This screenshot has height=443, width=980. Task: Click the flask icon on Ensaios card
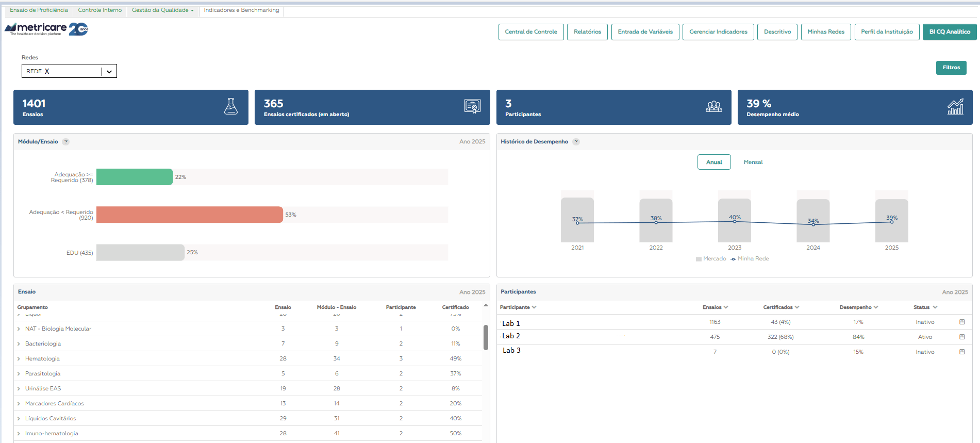pyautogui.click(x=231, y=107)
